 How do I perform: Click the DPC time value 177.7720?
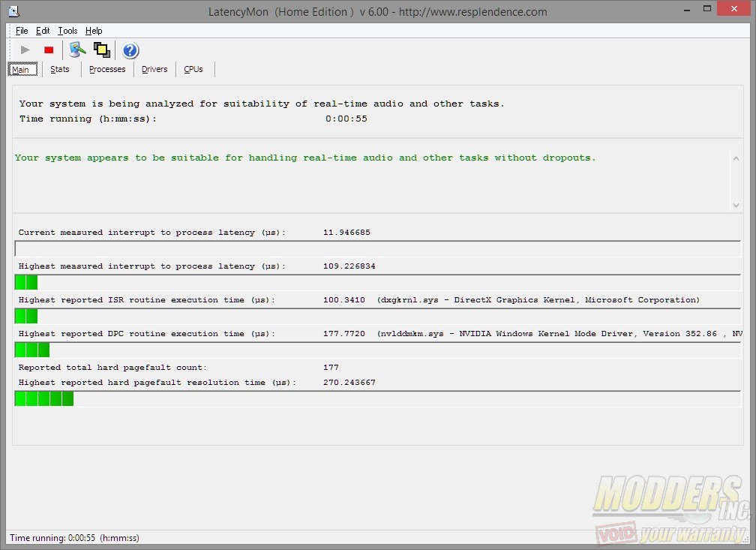[x=343, y=333]
